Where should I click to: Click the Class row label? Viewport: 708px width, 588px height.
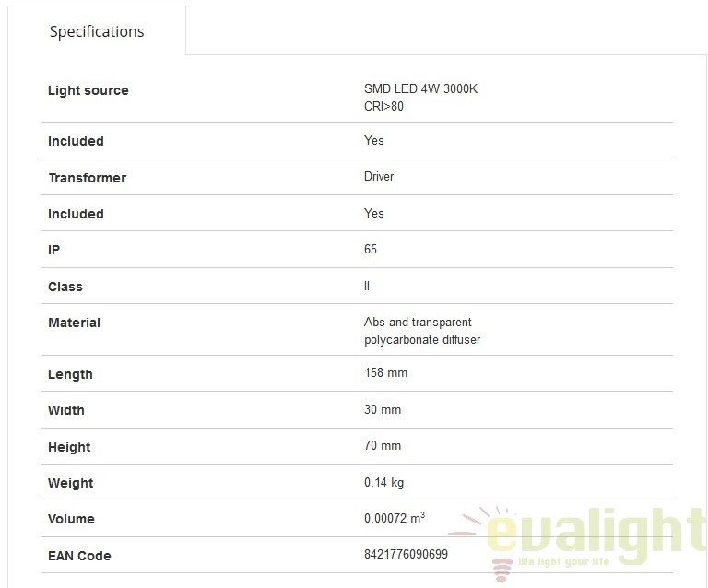coord(65,287)
